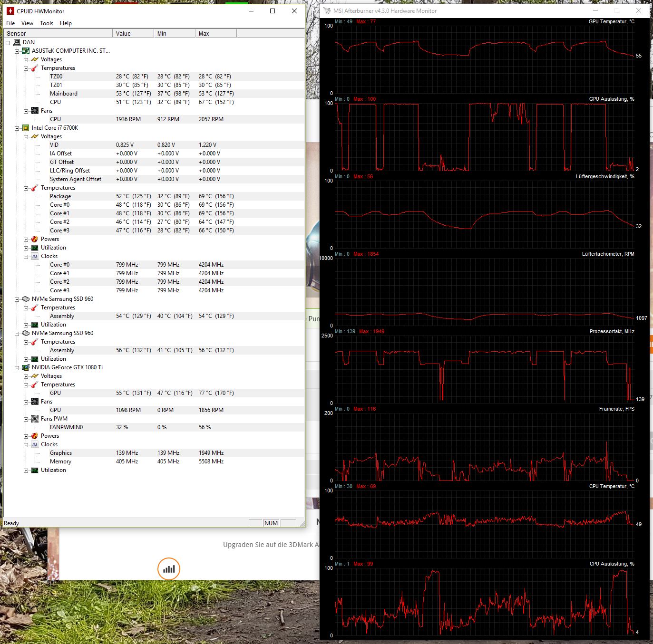
Task: Click the Fans icon under ASUSTeK
Action: 35,111
